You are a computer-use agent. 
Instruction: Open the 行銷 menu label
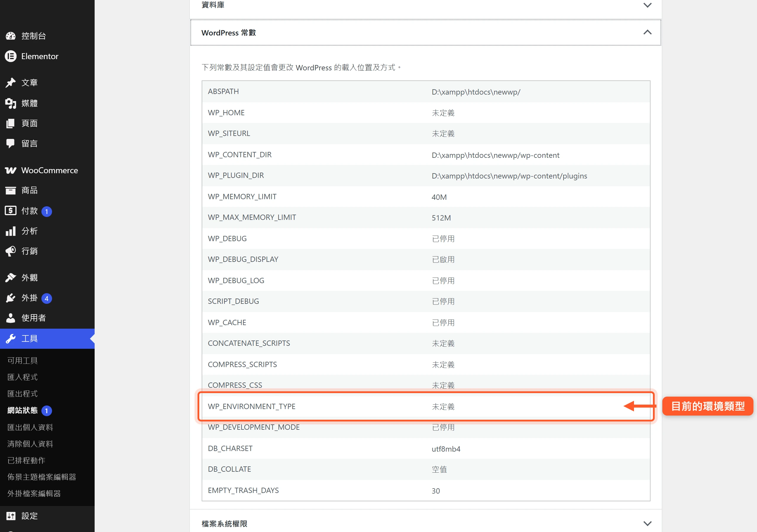(29, 251)
